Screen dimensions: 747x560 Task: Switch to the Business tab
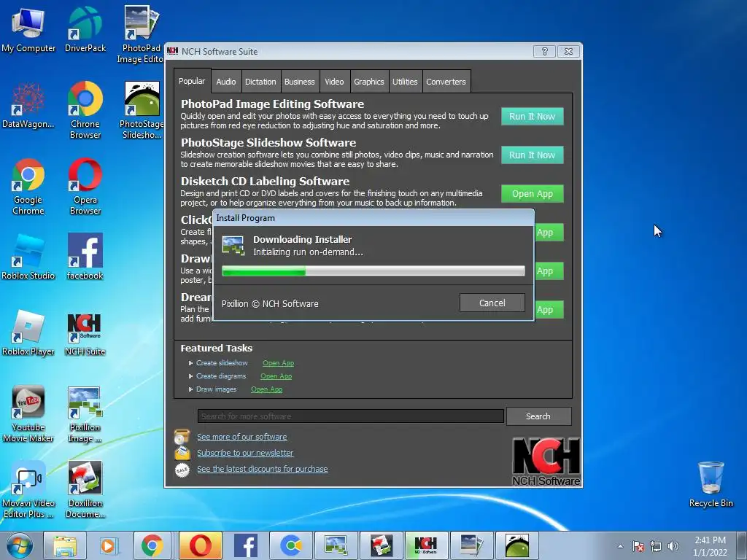[x=300, y=82]
